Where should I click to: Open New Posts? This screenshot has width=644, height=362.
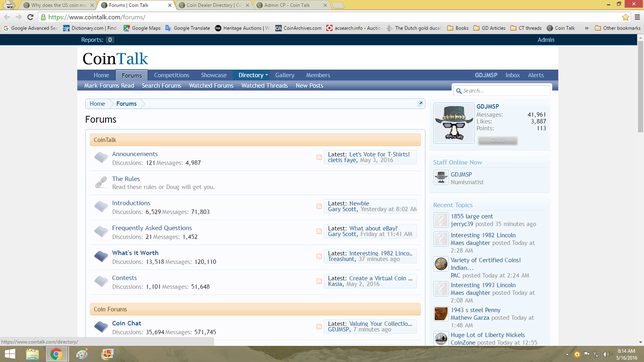pyautogui.click(x=310, y=86)
